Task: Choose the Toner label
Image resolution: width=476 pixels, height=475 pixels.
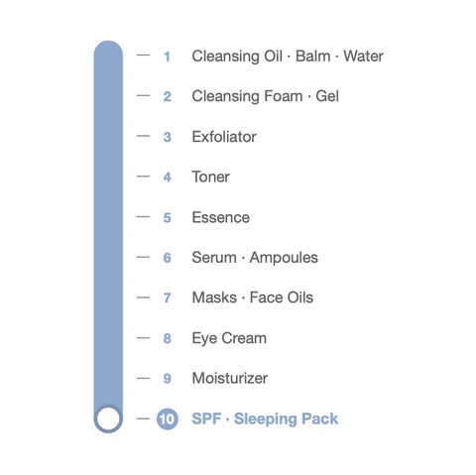Action: point(211,177)
